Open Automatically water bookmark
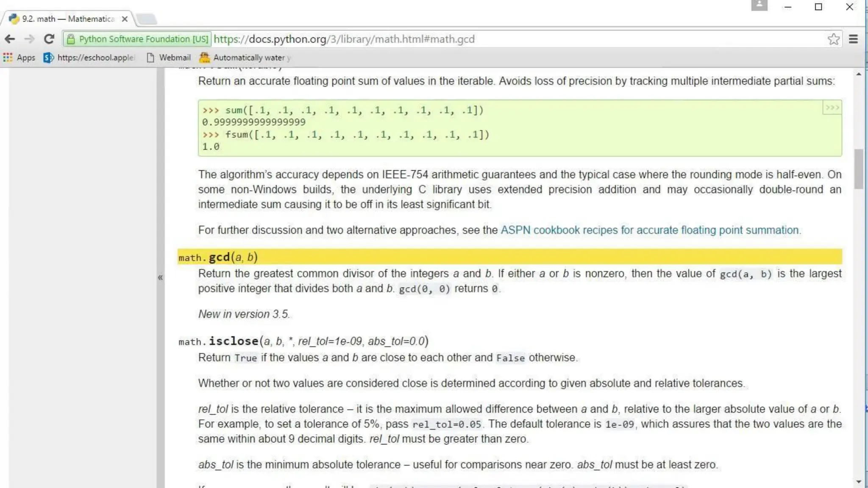Screen dimensions: 868x488 (245, 58)
